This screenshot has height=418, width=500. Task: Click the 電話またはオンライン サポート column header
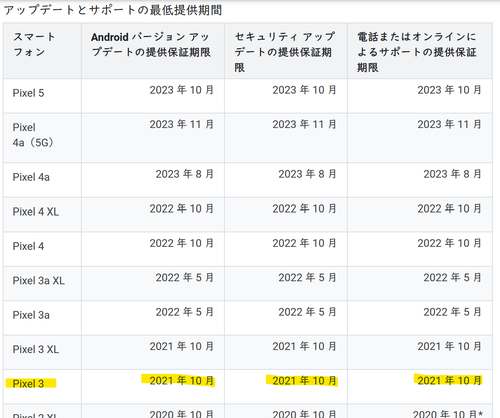(x=417, y=52)
